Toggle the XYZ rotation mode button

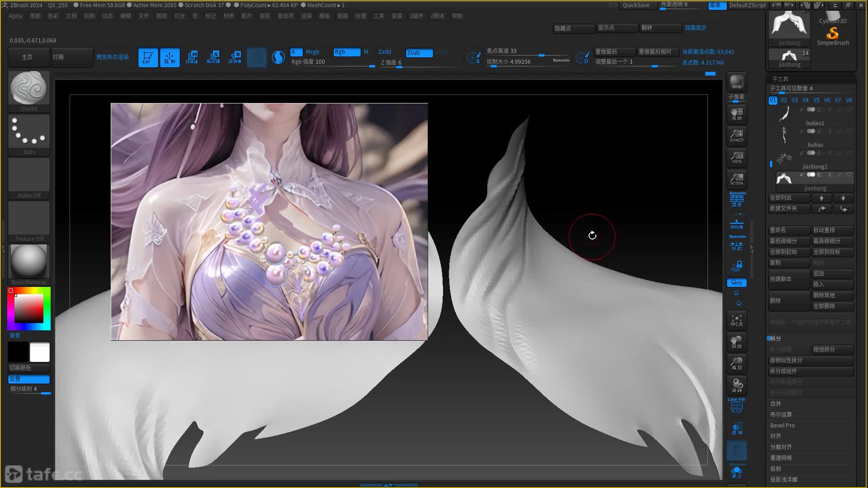736,283
